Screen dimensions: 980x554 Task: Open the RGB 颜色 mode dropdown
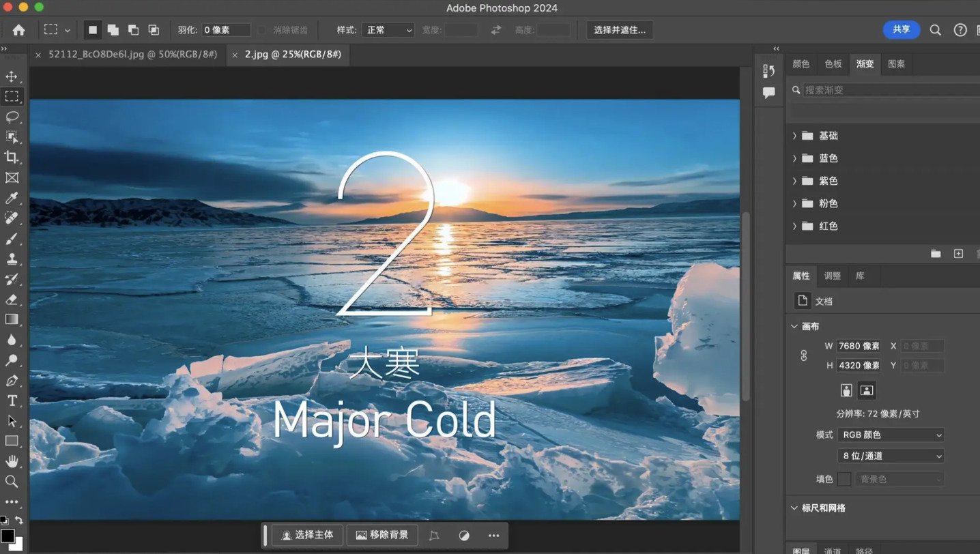pyautogui.click(x=891, y=435)
